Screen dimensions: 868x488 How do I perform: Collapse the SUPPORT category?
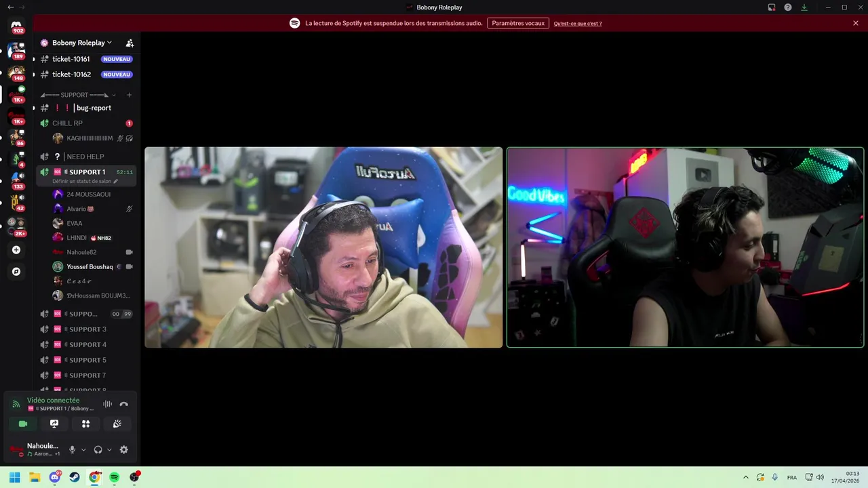click(x=77, y=95)
